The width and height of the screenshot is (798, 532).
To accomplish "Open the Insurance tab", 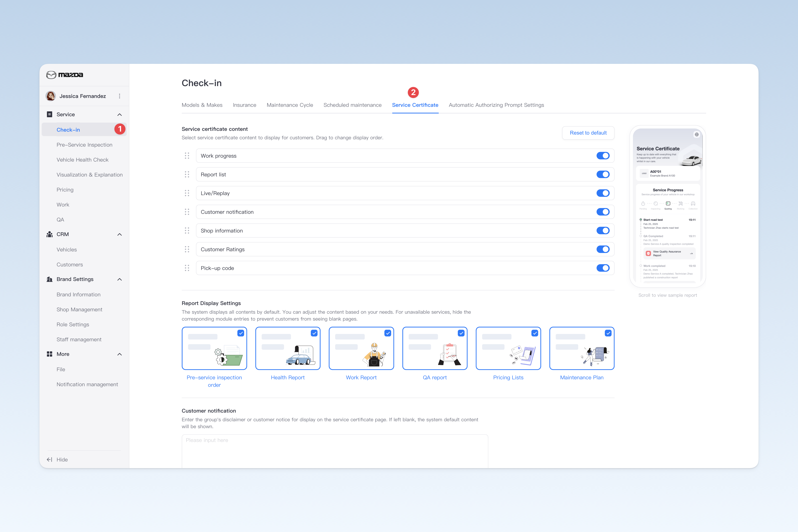I will click(x=244, y=105).
